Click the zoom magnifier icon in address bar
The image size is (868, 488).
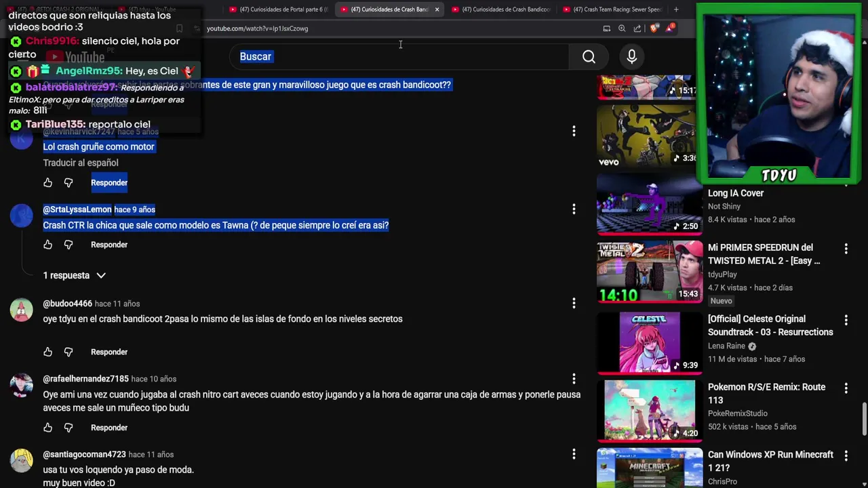pos(622,28)
